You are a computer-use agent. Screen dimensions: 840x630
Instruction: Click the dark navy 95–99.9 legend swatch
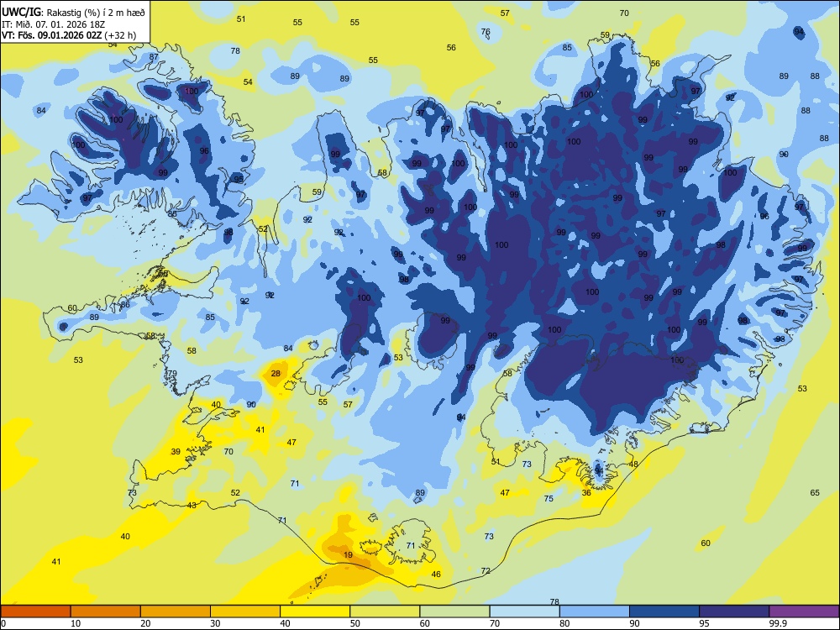(734, 612)
